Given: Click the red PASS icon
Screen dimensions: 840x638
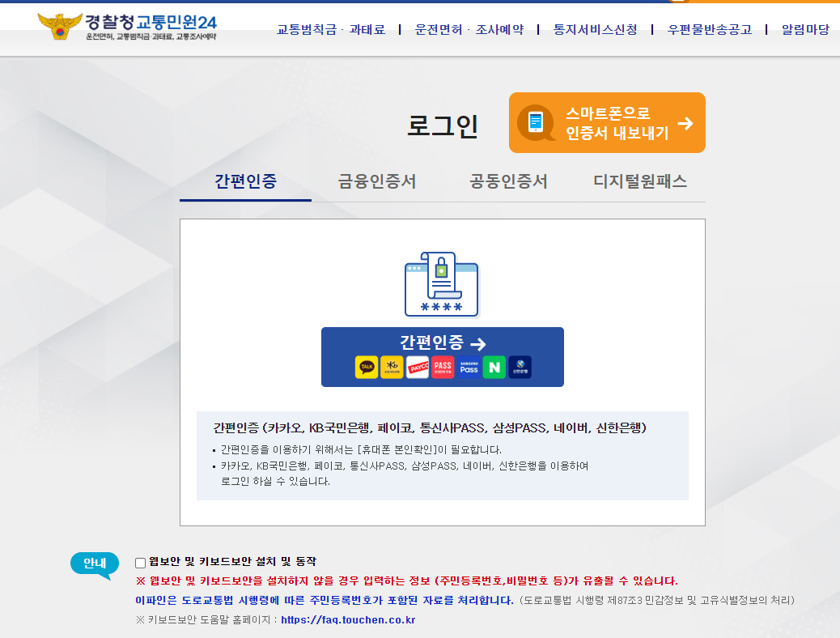Looking at the screenshot, I should (x=443, y=368).
